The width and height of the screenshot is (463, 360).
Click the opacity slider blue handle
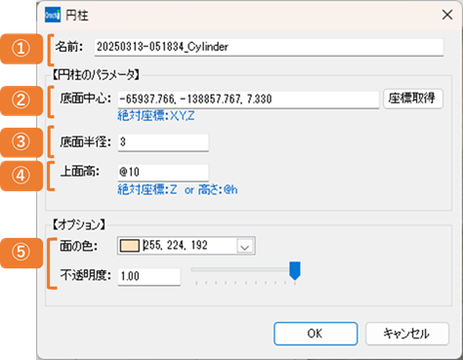[295, 270]
